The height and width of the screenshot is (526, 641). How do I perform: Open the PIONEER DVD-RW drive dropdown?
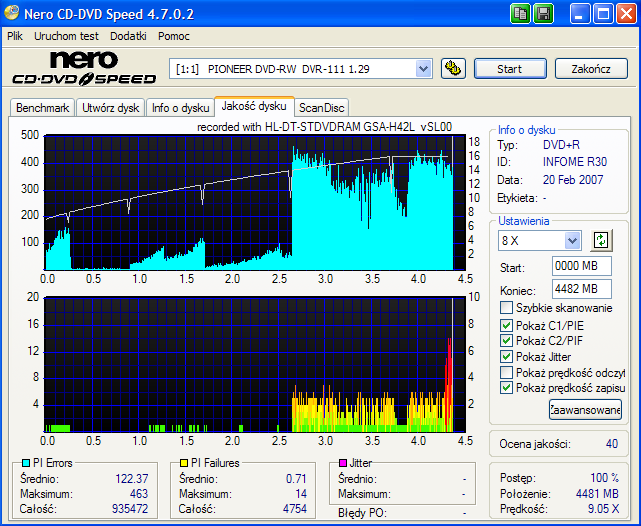point(422,69)
